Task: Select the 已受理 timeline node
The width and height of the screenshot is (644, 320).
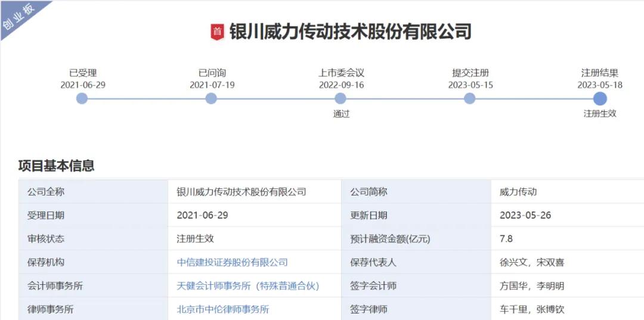Action: point(82,98)
